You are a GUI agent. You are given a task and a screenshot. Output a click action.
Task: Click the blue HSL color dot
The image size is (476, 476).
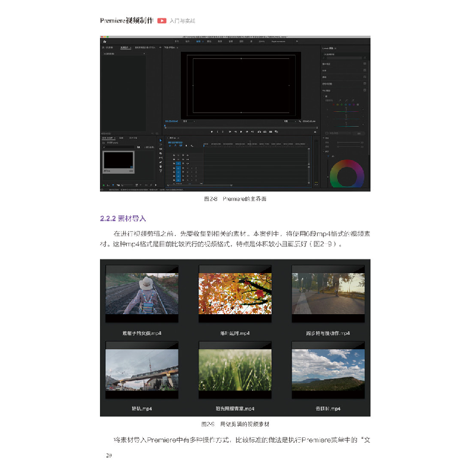350,105
